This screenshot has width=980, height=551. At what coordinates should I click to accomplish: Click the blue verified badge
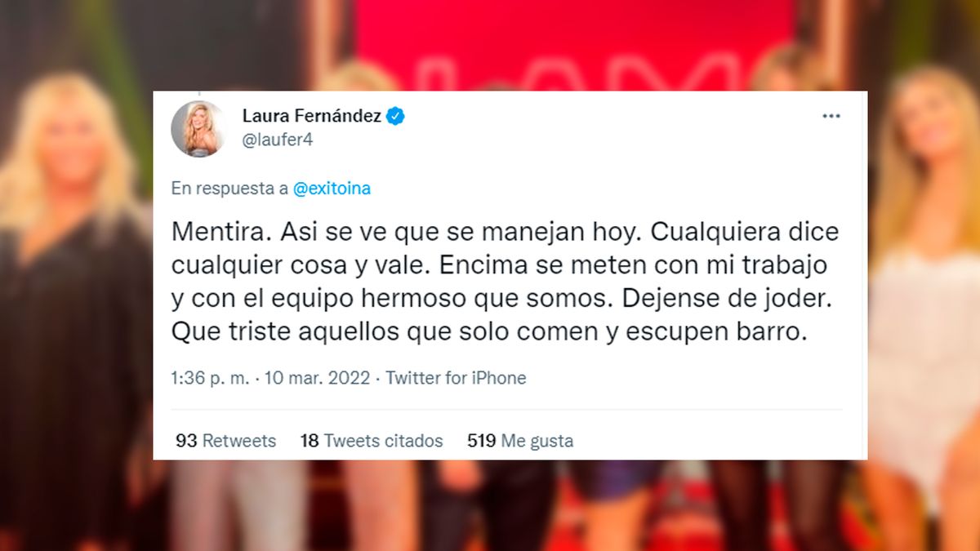click(x=396, y=117)
